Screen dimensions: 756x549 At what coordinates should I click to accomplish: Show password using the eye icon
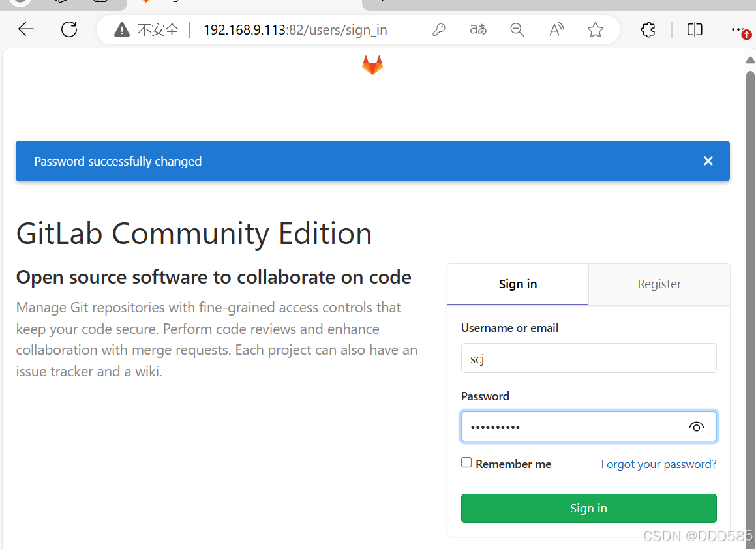pos(696,426)
